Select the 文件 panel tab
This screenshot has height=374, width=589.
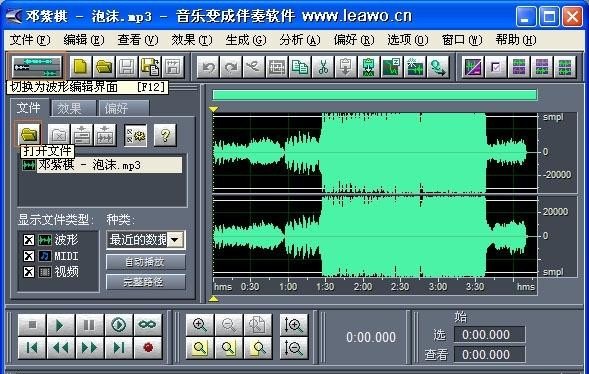coord(29,108)
